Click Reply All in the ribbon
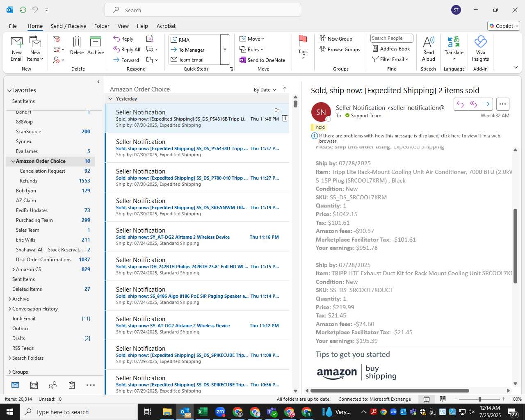The image size is (525, 420). click(127, 49)
